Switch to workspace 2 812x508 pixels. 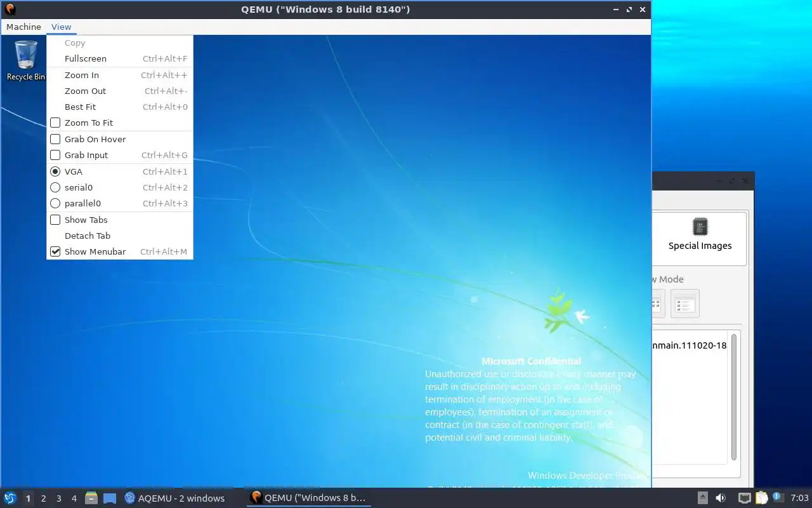pos(43,498)
